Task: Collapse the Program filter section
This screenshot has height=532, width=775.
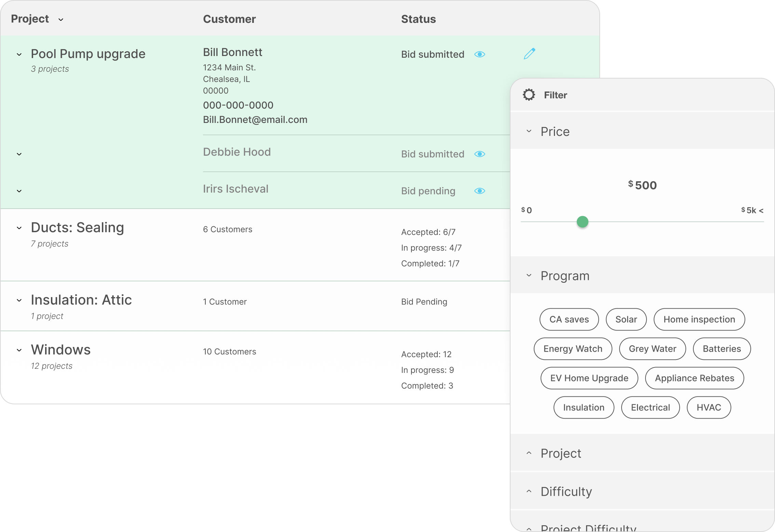Action: (529, 276)
